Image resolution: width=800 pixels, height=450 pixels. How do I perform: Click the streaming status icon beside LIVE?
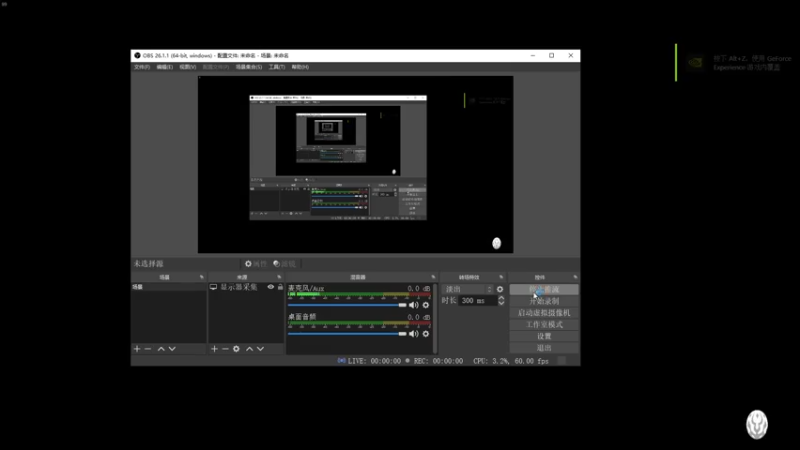point(341,361)
